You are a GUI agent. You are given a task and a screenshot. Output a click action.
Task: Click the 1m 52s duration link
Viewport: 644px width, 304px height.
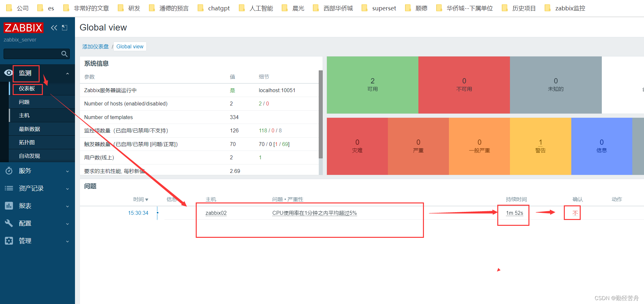tap(514, 213)
